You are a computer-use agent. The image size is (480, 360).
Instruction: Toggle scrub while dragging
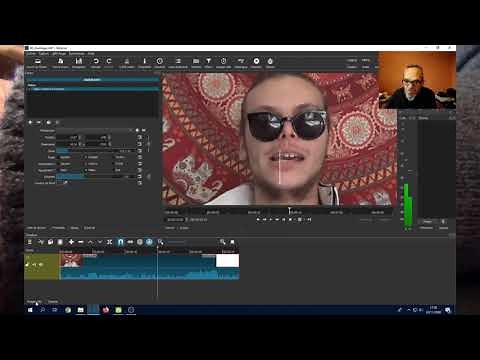pos(130,242)
